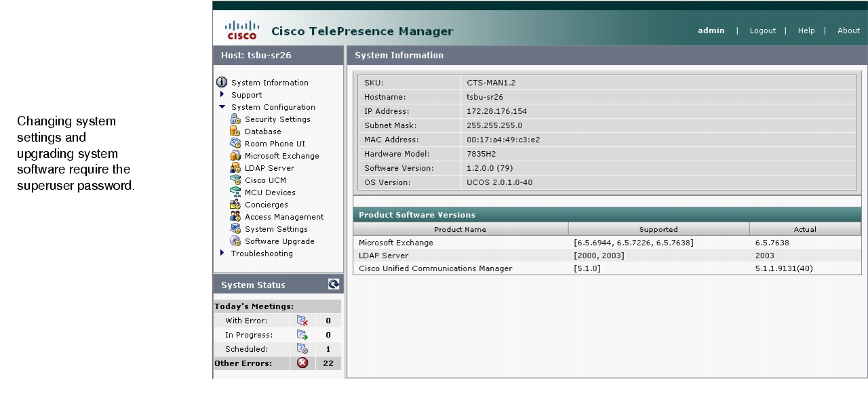The image size is (868, 406).
Task: Click the System Information info icon
Action: coord(221,82)
